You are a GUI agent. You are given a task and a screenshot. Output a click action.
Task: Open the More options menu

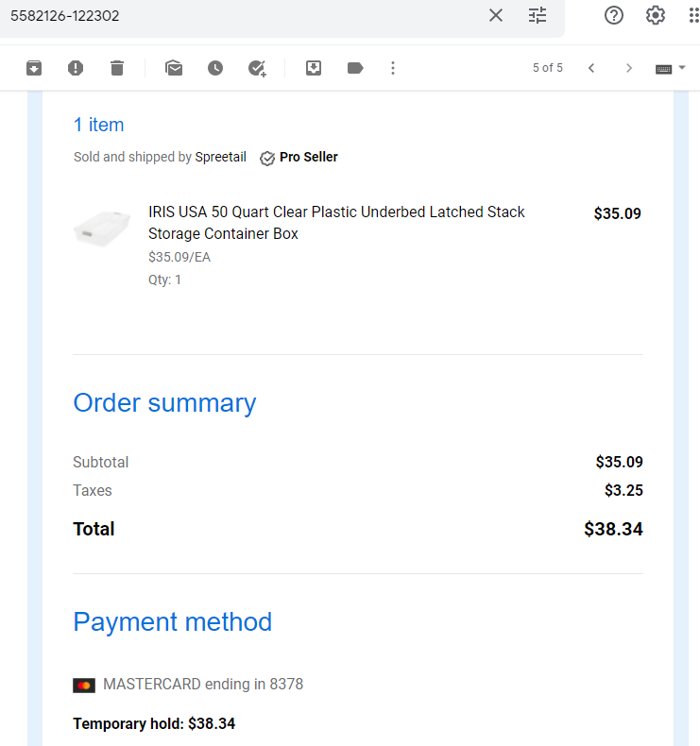(x=393, y=68)
